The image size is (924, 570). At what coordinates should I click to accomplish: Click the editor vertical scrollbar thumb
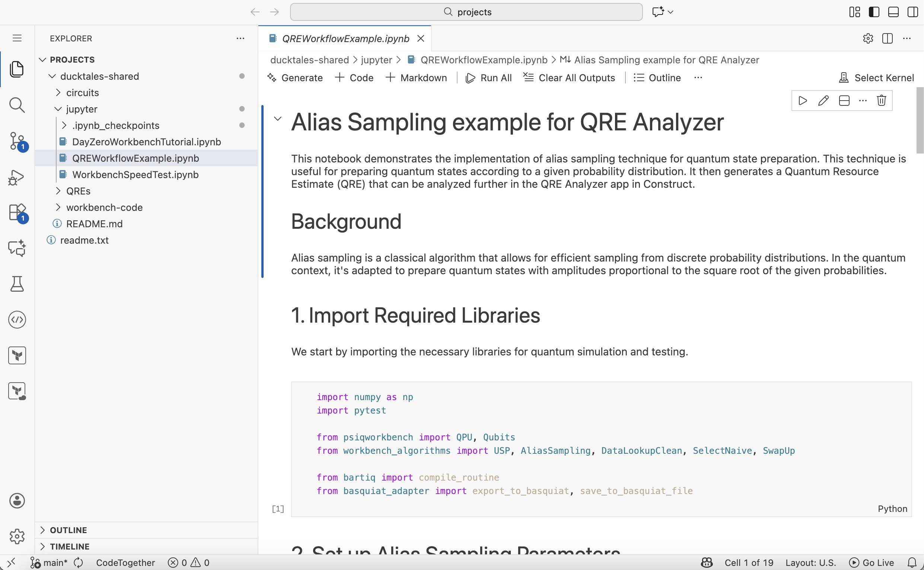(920, 121)
